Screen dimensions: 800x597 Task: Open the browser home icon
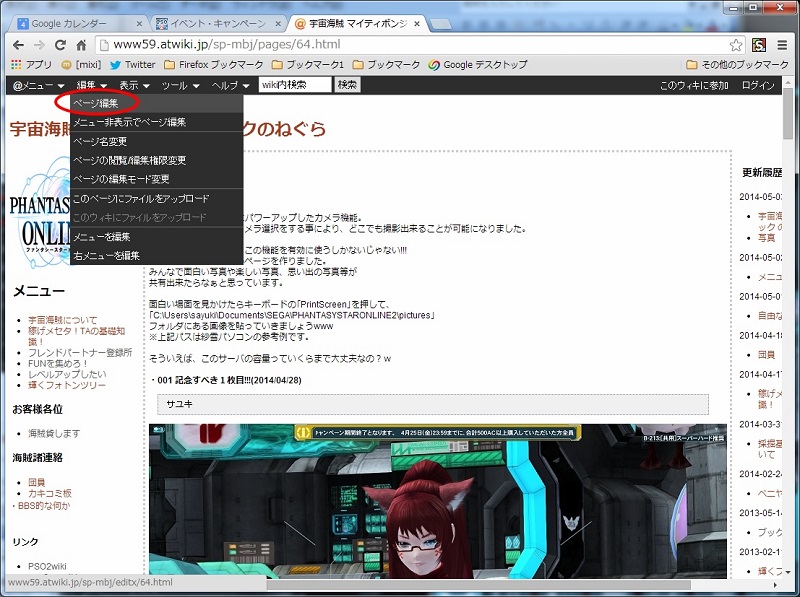[81, 45]
